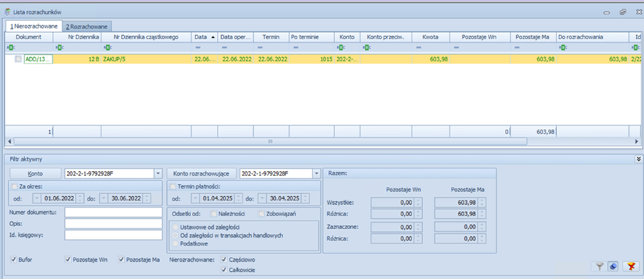
Task: Open Za okres 'od' date dropdown
Action: point(37,198)
